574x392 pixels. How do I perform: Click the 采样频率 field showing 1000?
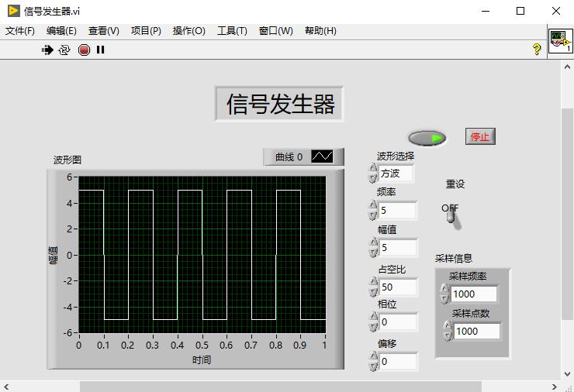(474, 294)
